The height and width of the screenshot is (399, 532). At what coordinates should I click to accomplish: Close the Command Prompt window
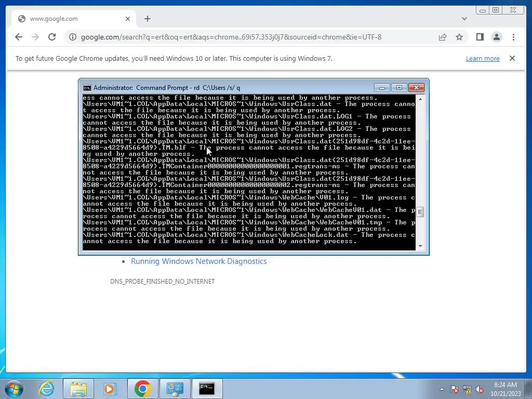point(416,88)
